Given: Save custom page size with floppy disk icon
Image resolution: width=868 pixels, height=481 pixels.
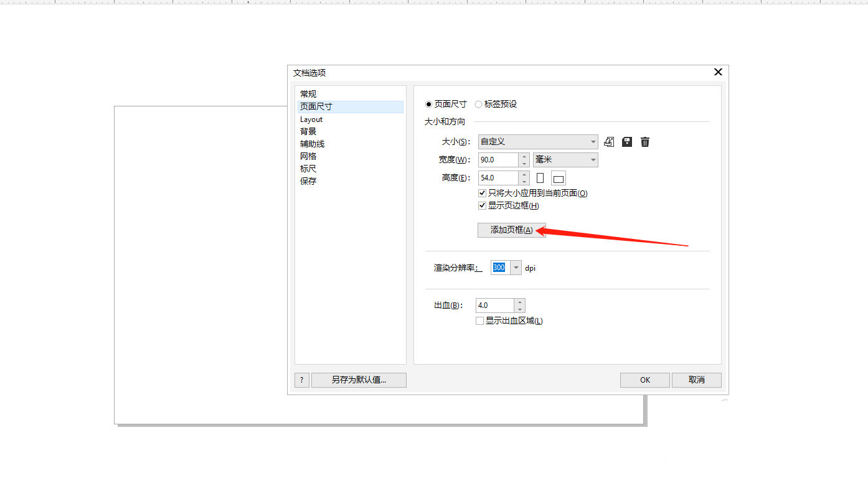Looking at the screenshot, I should (x=626, y=142).
